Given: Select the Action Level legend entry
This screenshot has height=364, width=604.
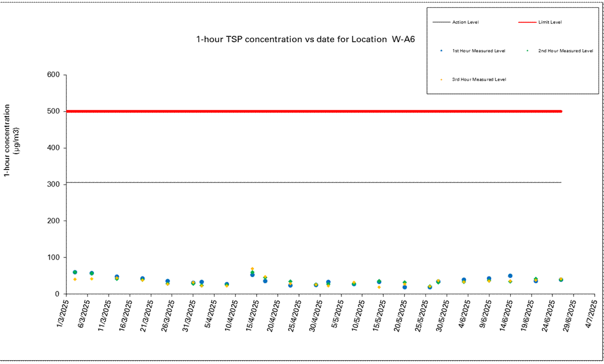Looking at the screenshot, I should (466, 22).
